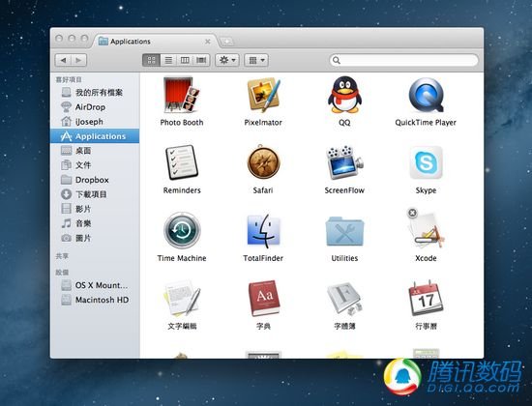Select the Time Machine icon
This screenshot has height=406, width=532.
[x=182, y=230]
